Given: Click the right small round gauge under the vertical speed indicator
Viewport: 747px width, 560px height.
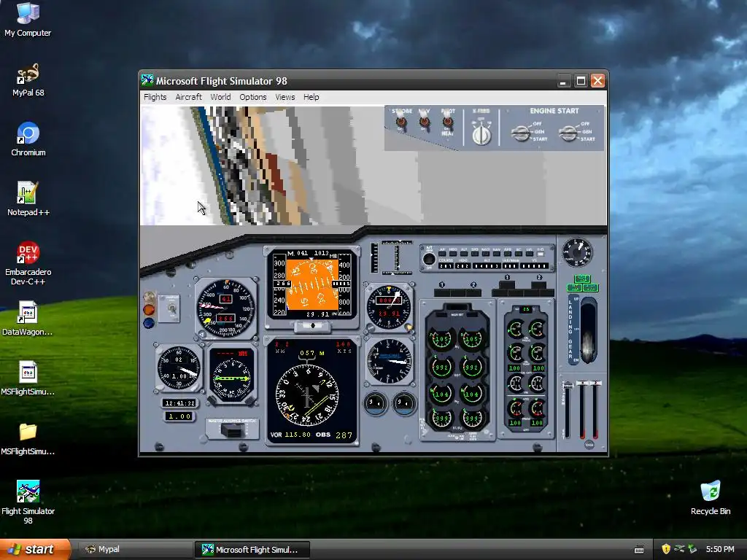Looking at the screenshot, I should pyautogui.click(x=404, y=403).
